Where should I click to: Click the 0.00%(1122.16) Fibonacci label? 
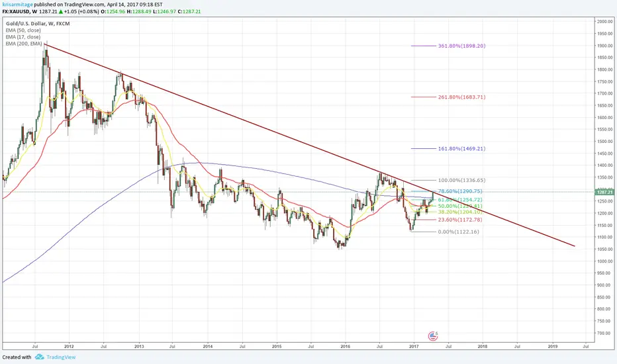click(458, 232)
